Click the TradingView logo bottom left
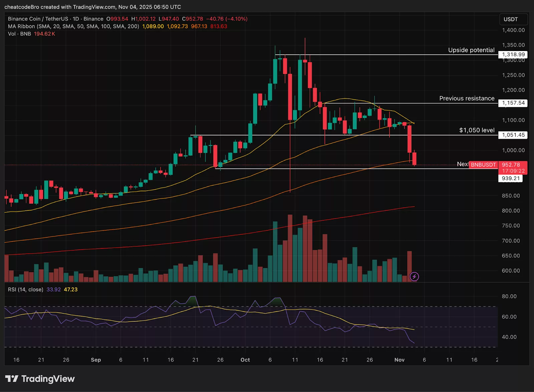 tap(40, 379)
